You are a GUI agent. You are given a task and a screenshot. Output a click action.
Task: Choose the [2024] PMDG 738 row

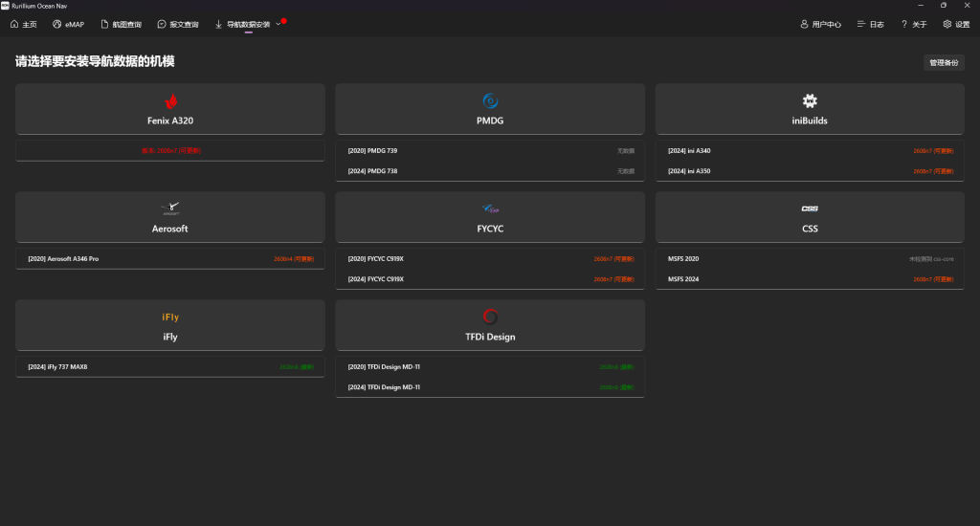490,170
